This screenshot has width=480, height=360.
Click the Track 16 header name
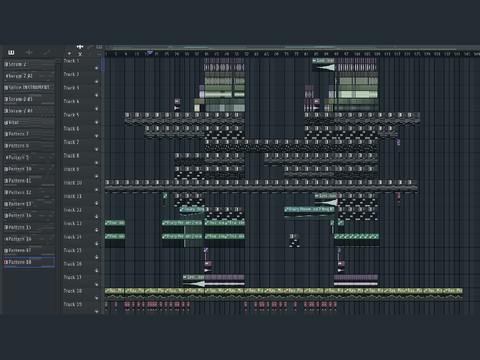click(x=73, y=264)
